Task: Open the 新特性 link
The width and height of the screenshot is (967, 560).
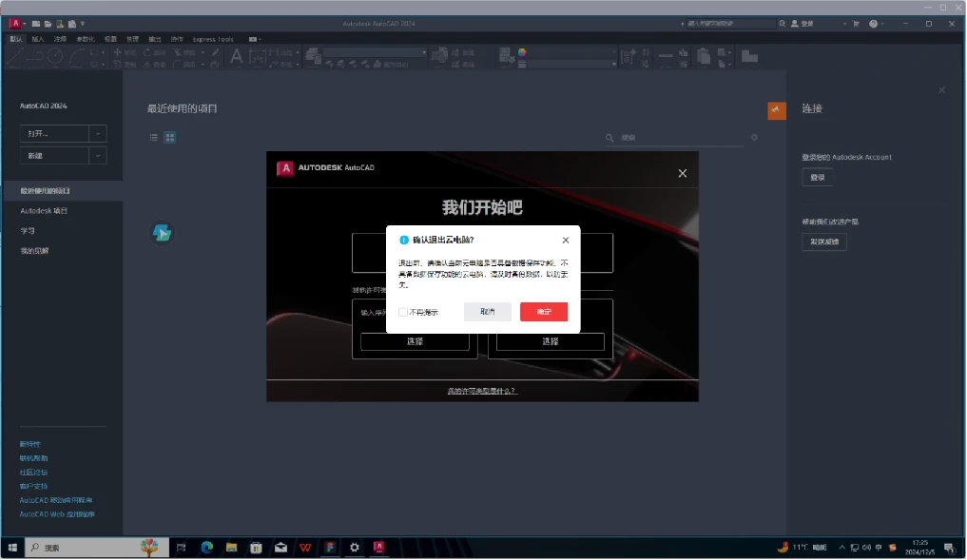Action: pyautogui.click(x=29, y=444)
